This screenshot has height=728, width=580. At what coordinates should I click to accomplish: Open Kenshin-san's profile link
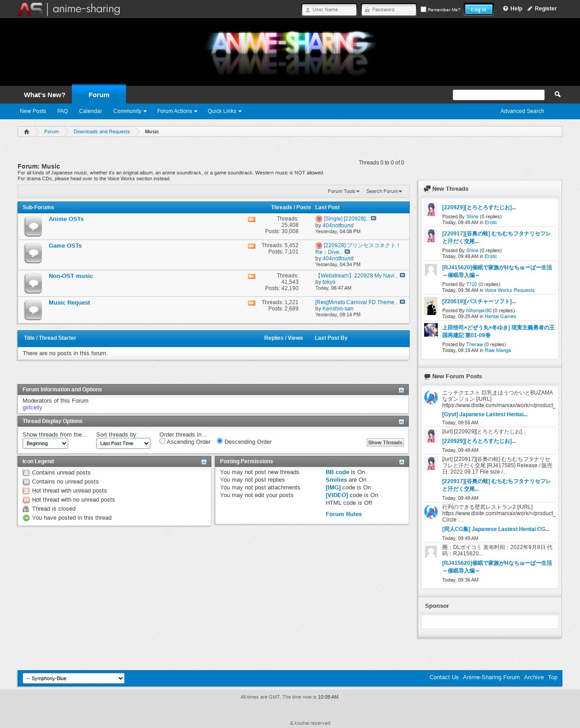click(x=338, y=309)
